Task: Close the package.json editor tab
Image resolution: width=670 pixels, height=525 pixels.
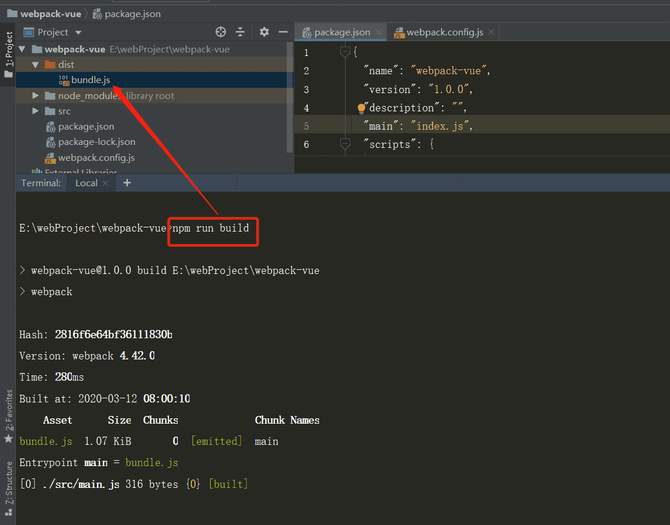Action: tap(378, 32)
